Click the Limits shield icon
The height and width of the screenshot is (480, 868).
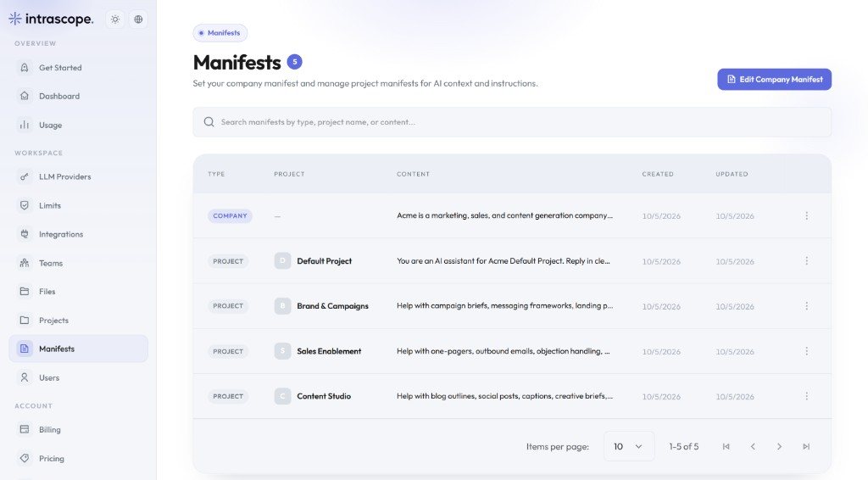point(25,205)
